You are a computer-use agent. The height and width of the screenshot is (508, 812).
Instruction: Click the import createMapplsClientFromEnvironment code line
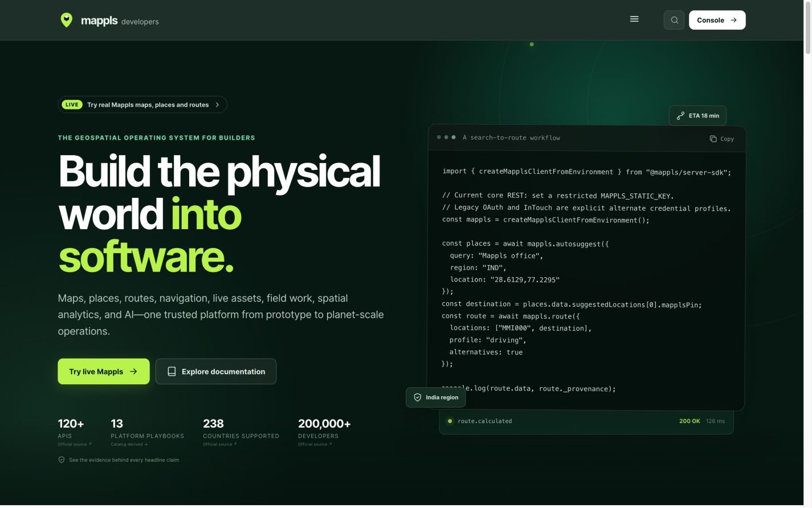[587, 172]
